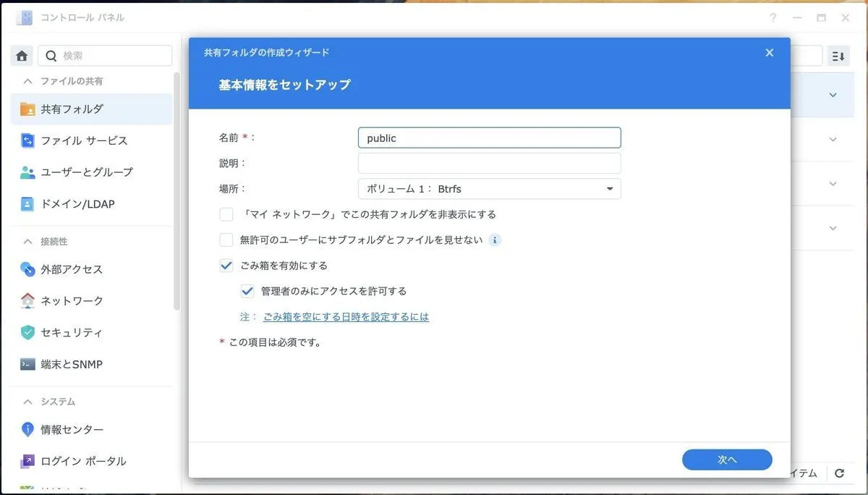
Task: Open Domain/LDAP sidebar icon
Action: [27, 204]
